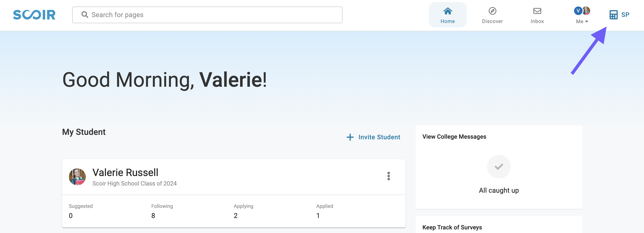The width and height of the screenshot is (644, 233).
Task: Click the search magnifier icon
Action: 85,15
